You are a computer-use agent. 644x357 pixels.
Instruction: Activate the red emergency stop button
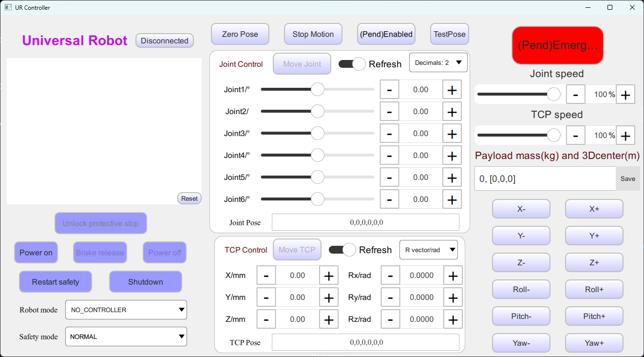557,45
